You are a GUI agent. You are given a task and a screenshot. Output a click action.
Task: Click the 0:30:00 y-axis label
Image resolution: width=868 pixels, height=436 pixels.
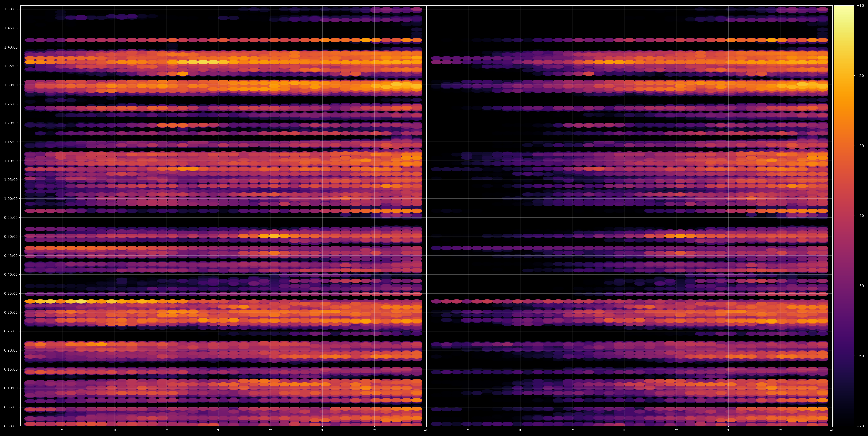click(11, 312)
